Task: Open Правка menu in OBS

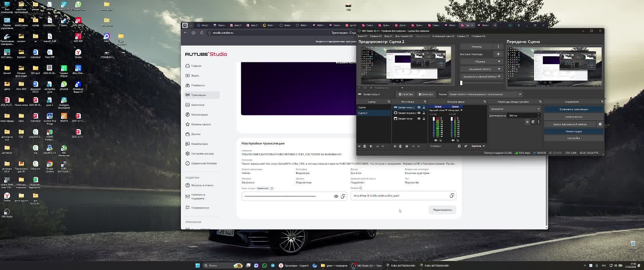Action: [376, 36]
